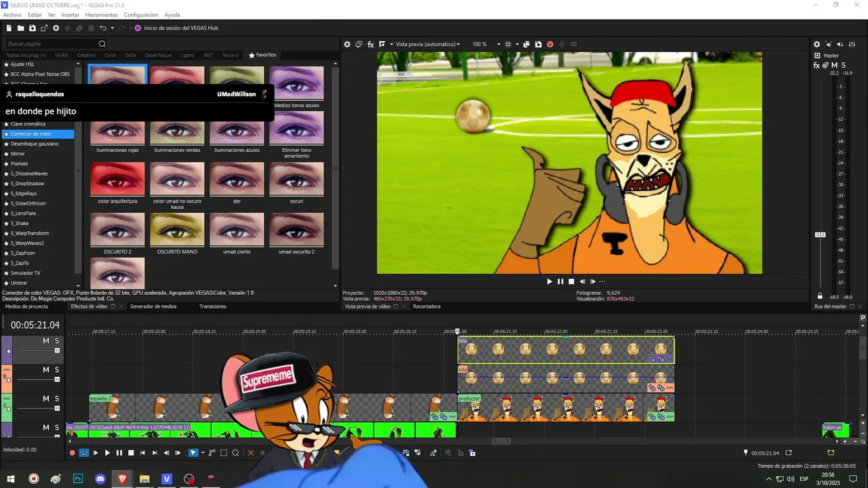Switch to the Recortadora tab
Viewport: 868px width, 488px height.
click(x=427, y=306)
